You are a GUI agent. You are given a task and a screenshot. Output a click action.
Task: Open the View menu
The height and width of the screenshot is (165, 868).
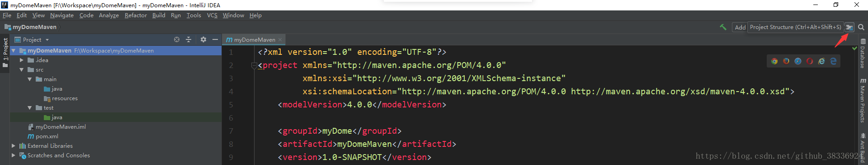(38, 15)
